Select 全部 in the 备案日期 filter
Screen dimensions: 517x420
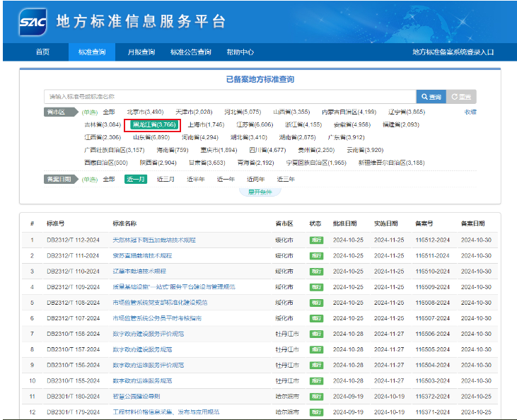109,180
